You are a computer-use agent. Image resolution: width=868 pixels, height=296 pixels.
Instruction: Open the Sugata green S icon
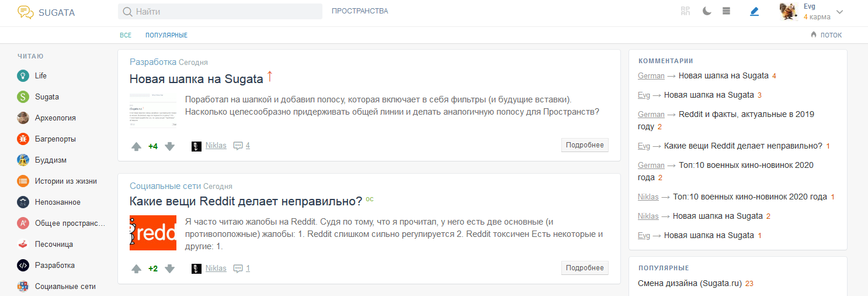coord(23,97)
